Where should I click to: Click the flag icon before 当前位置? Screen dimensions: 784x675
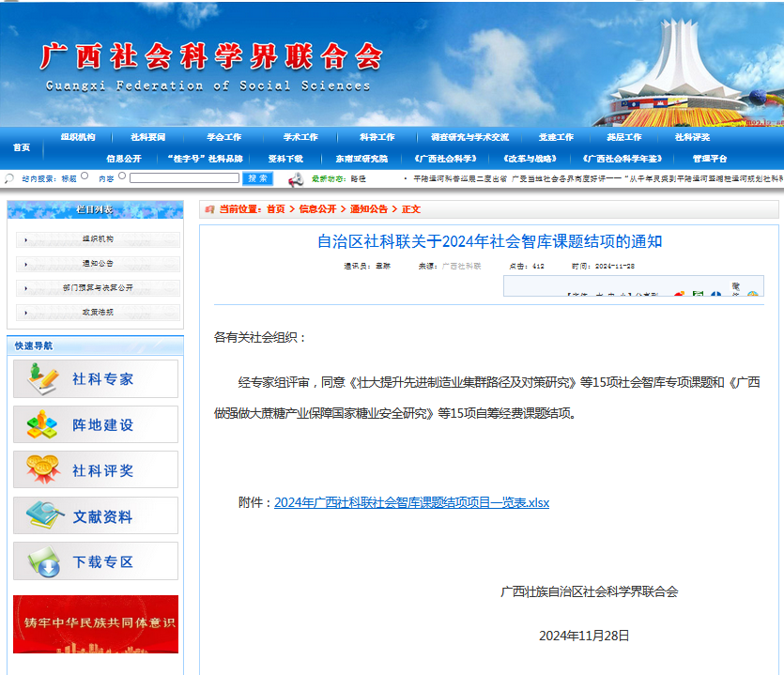pos(209,209)
